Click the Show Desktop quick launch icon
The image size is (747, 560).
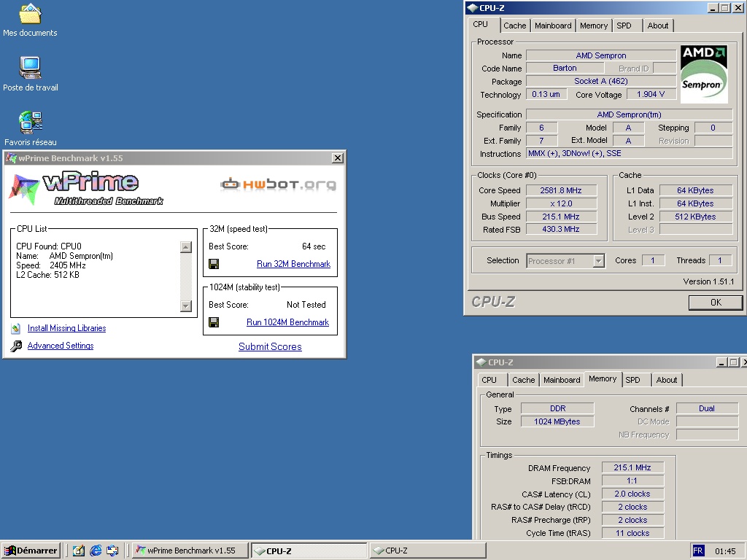tap(79, 551)
